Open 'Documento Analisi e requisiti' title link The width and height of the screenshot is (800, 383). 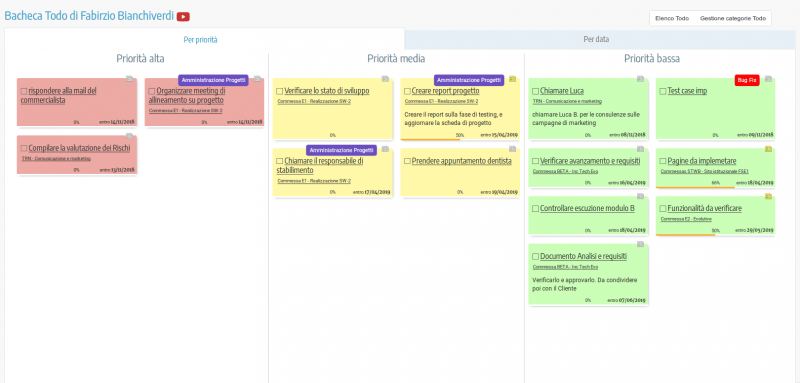click(x=583, y=257)
